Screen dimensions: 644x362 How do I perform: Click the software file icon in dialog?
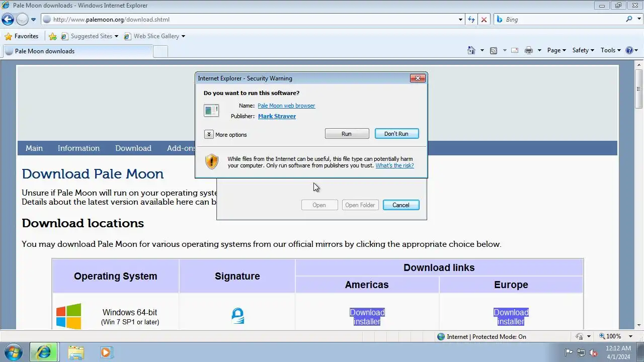pos(211,110)
